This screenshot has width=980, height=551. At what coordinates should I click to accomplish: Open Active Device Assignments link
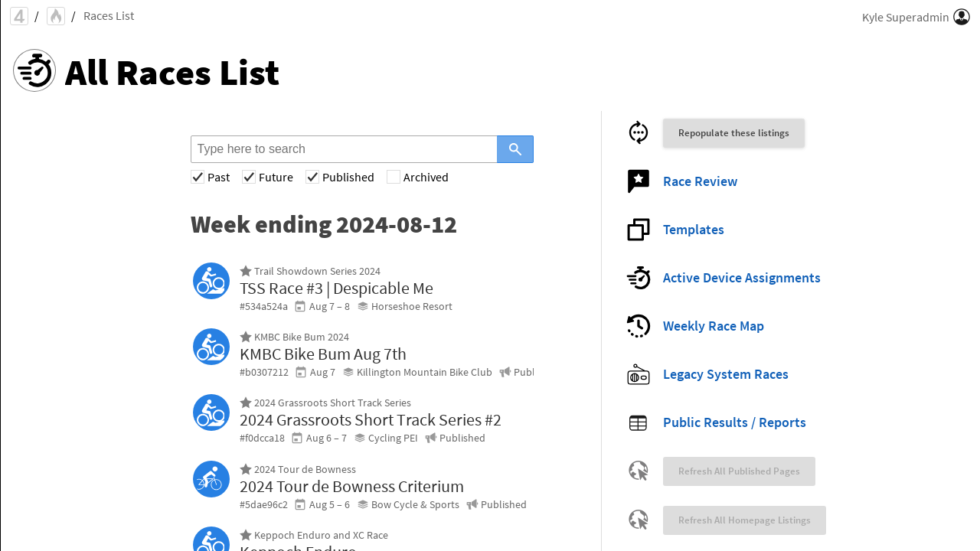pyautogui.click(x=741, y=278)
